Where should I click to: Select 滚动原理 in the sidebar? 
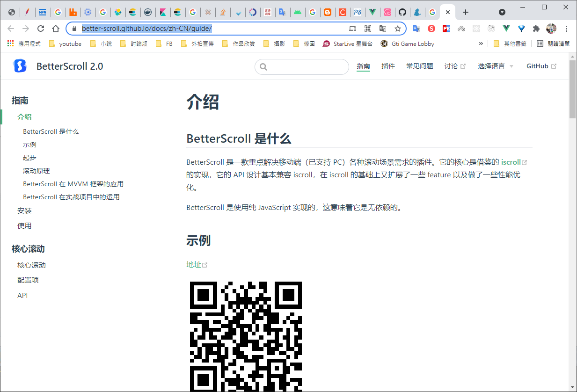37,171
